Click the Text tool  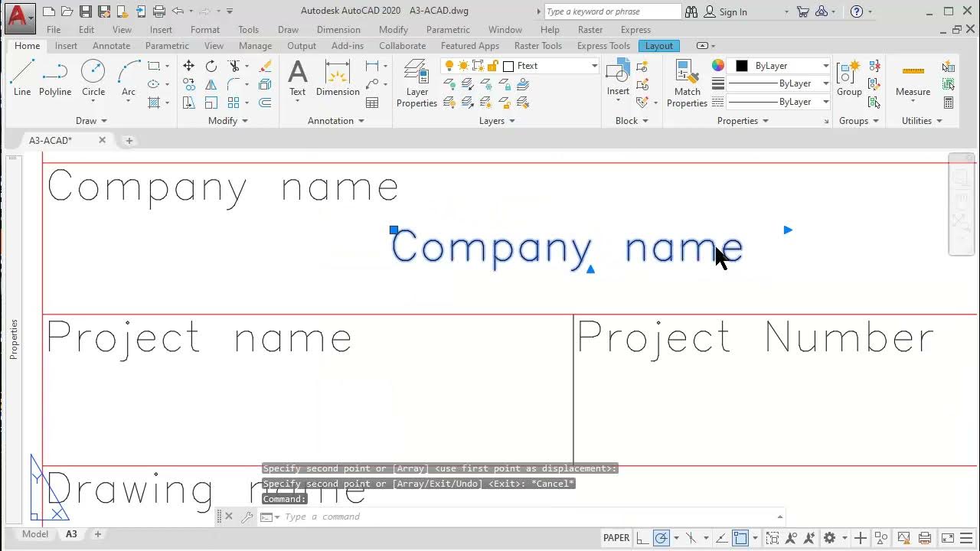coord(297,78)
